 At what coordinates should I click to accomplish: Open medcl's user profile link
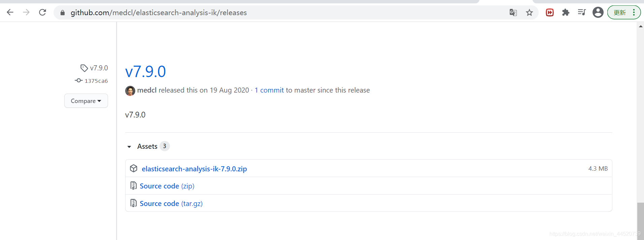pyautogui.click(x=147, y=90)
